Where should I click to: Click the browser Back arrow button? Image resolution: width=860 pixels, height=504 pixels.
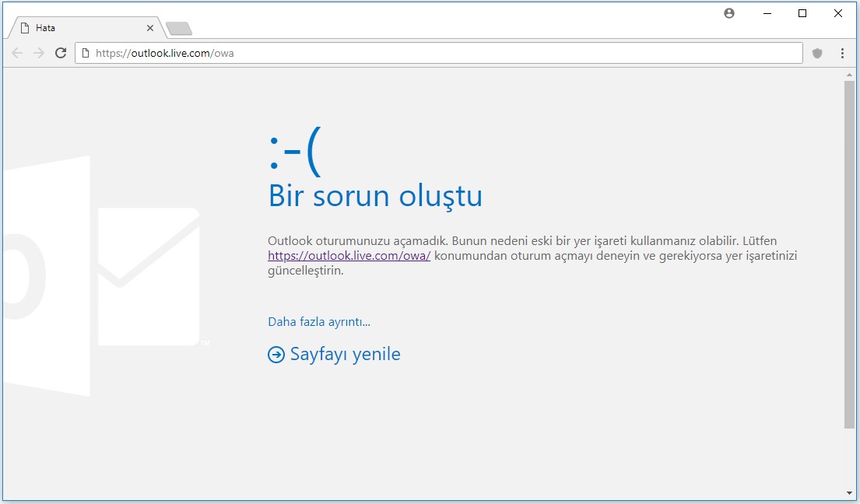coord(17,53)
